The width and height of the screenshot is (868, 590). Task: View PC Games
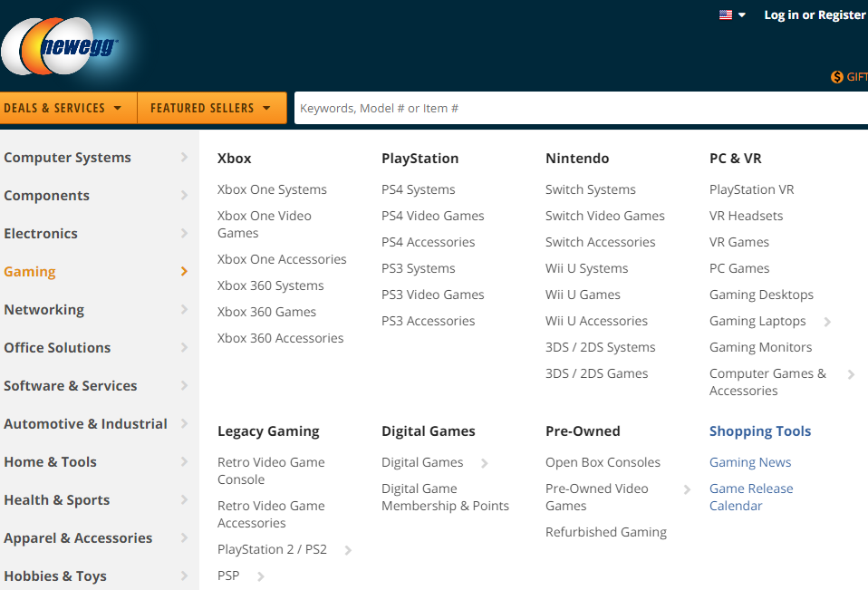point(739,268)
